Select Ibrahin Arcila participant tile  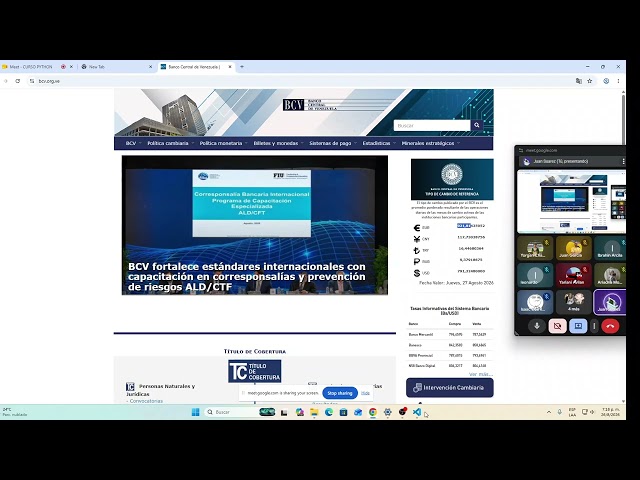point(610,248)
